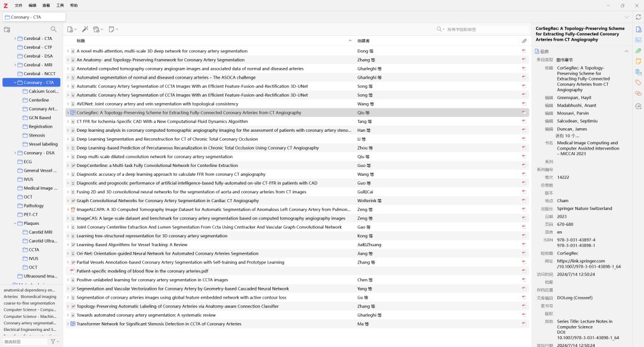
Task: Open the 帮助 menu
Action: (x=73, y=6)
